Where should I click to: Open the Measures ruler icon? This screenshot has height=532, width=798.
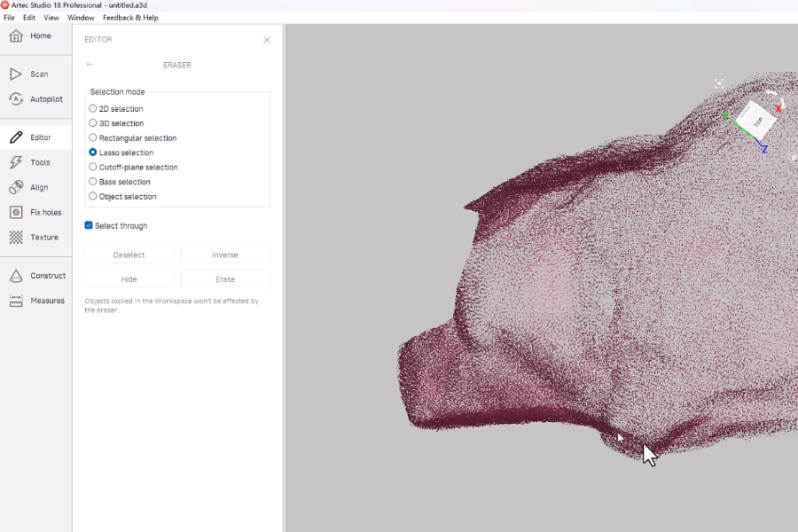pos(16,301)
